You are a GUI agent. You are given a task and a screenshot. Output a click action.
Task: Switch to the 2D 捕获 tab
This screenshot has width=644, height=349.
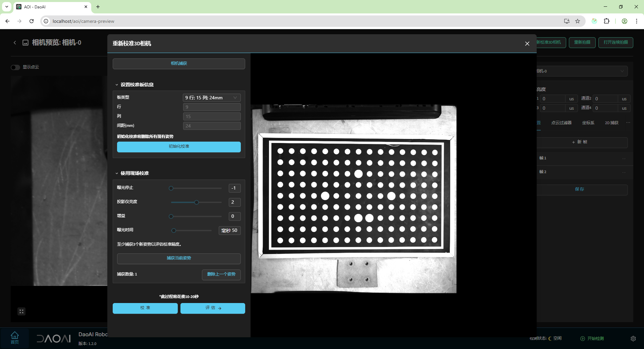(x=611, y=123)
